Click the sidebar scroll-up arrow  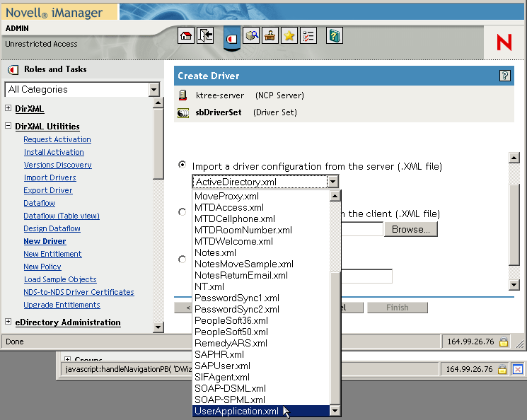point(158,103)
